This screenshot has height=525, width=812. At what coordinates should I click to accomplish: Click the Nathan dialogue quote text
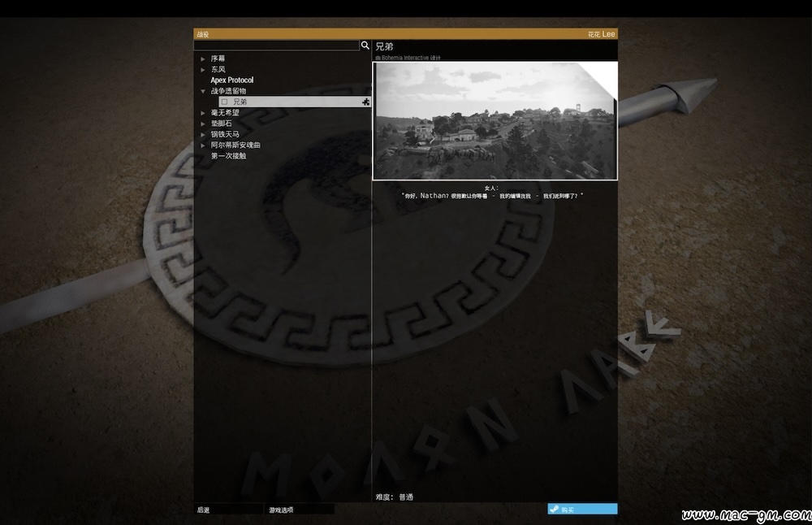click(x=492, y=196)
